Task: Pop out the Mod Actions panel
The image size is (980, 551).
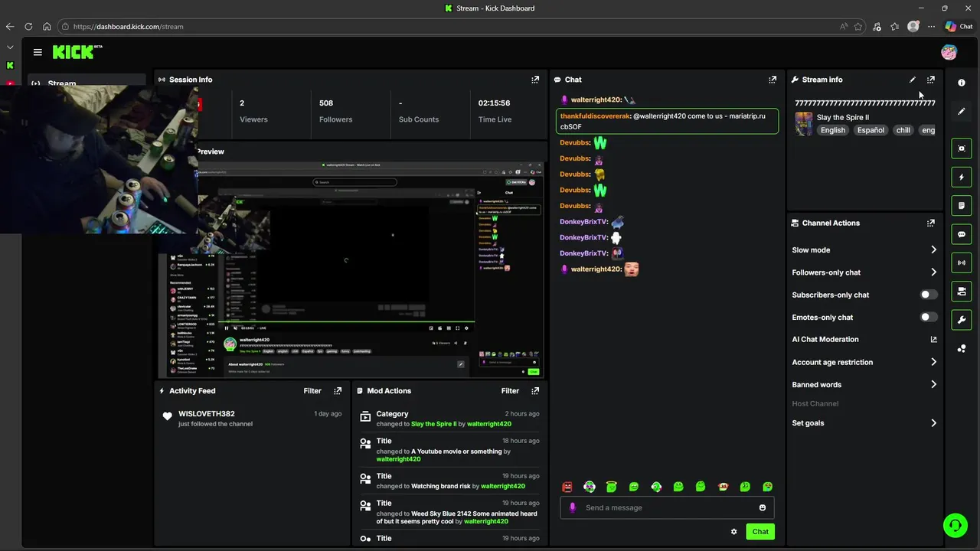Action: pyautogui.click(x=535, y=391)
